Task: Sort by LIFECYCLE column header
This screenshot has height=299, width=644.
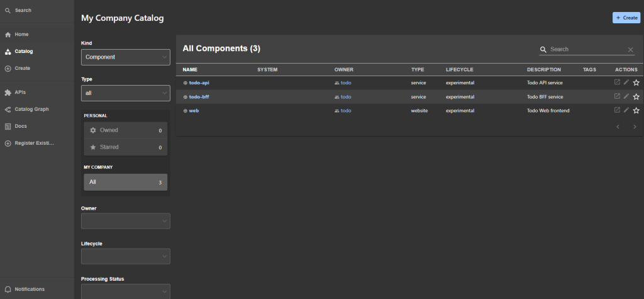Action: pos(460,69)
